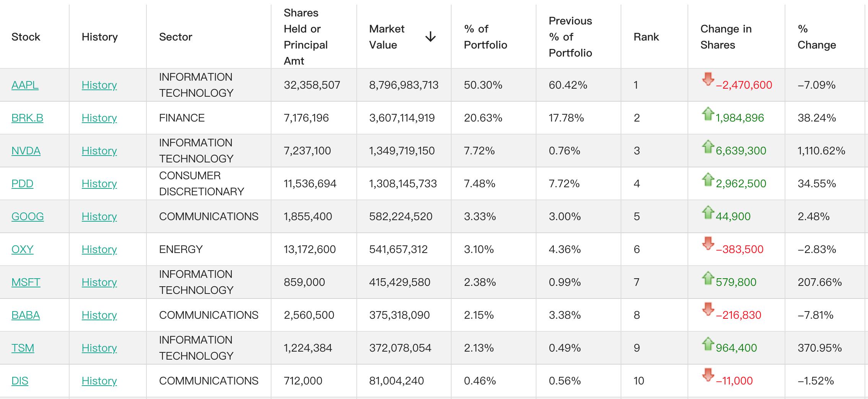
Task: Click the sort arrow beside Market Value
Action: click(430, 37)
